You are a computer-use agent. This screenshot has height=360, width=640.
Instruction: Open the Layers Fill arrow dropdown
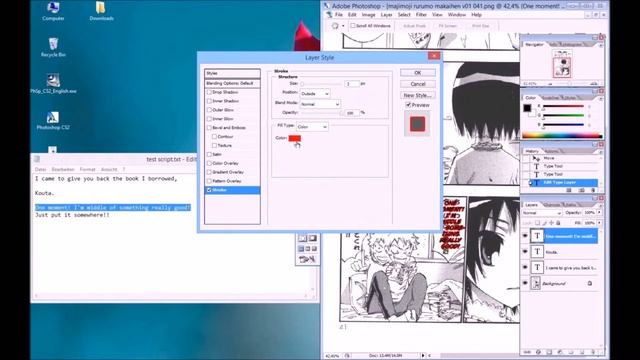click(599, 223)
